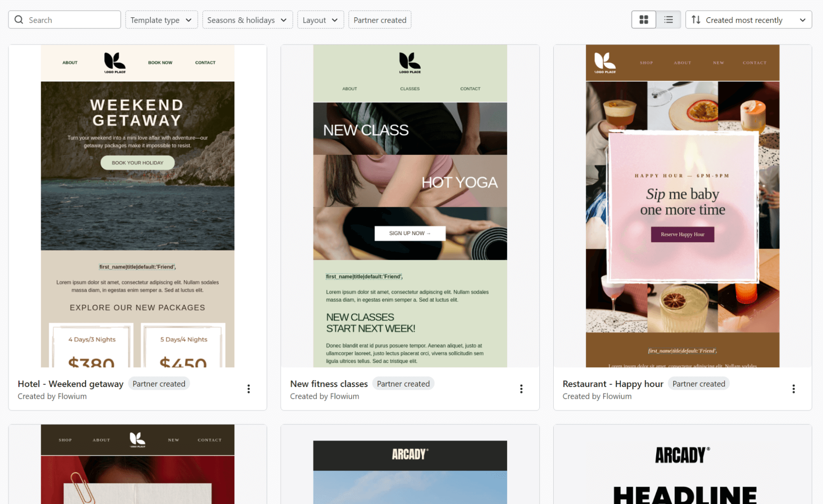Open the Layout dropdown
823x504 pixels.
(x=320, y=19)
